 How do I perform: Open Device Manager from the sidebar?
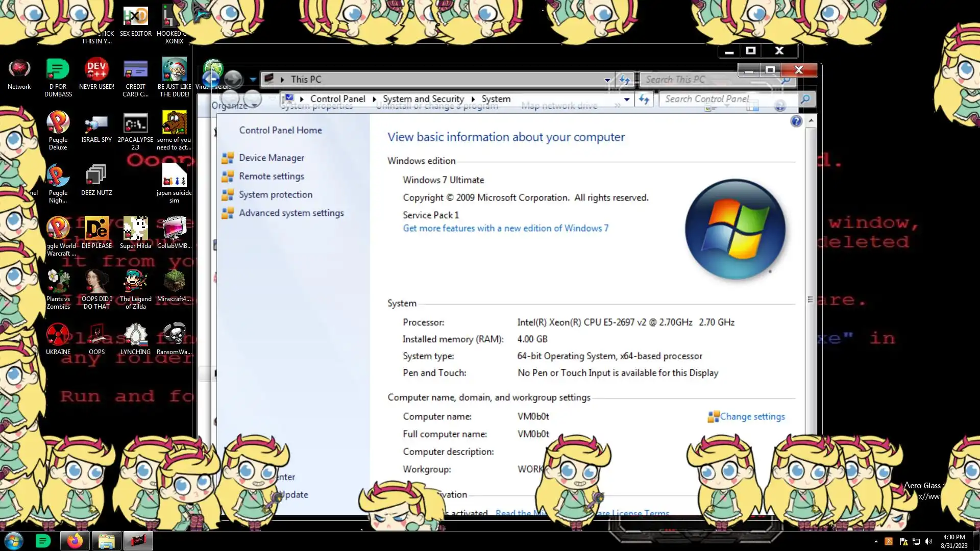pos(271,158)
